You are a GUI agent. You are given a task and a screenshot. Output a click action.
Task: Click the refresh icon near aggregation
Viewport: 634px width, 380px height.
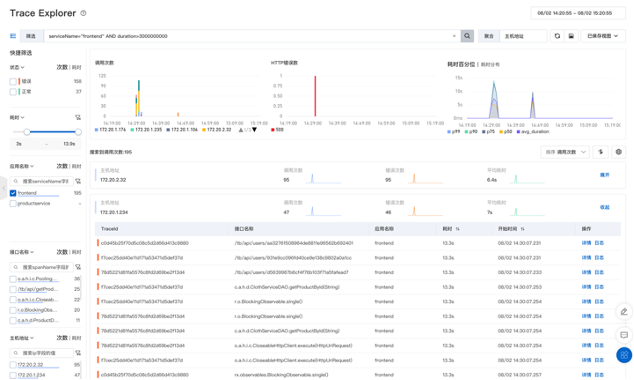click(557, 36)
